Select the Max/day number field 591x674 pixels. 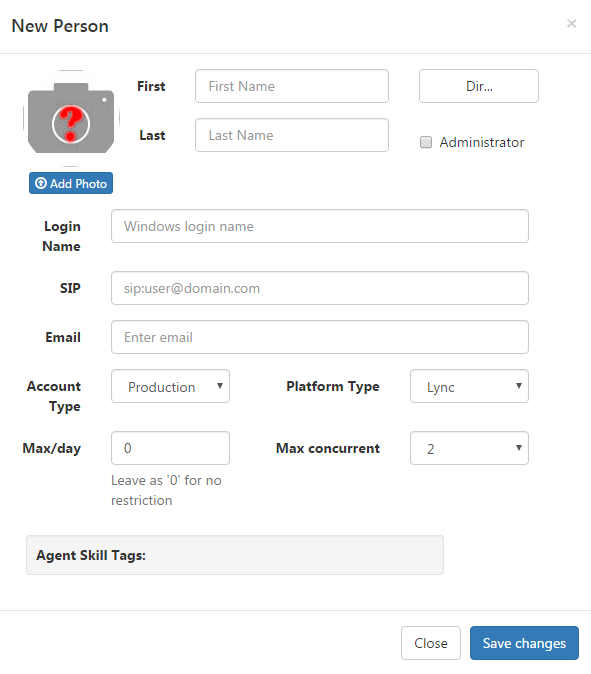[x=170, y=448]
